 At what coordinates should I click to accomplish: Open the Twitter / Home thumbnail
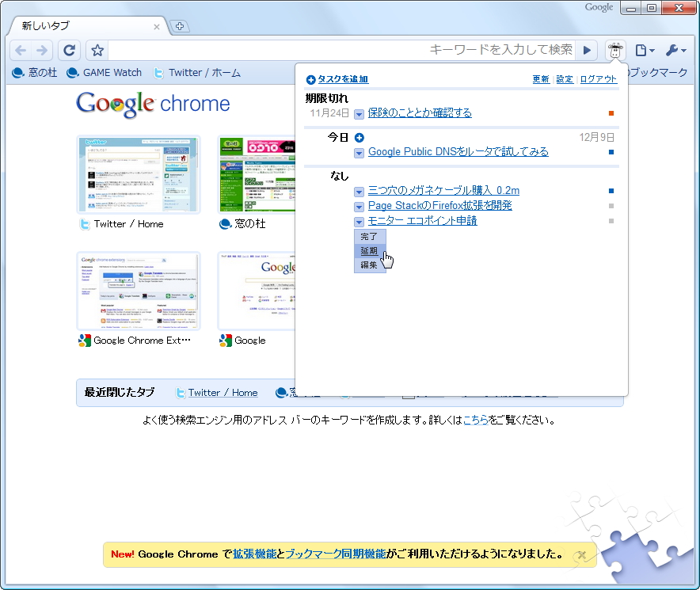pos(138,174)
